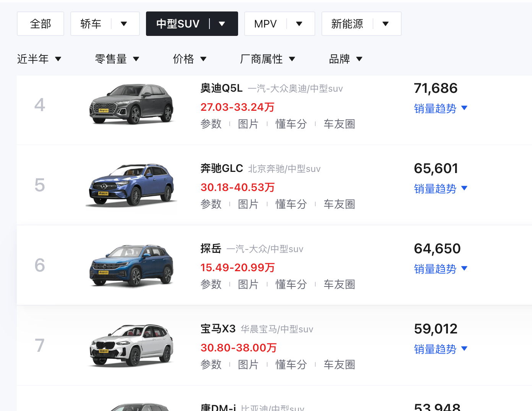Click the 奥迪Q5L car thumbnail

click(131, 104)
